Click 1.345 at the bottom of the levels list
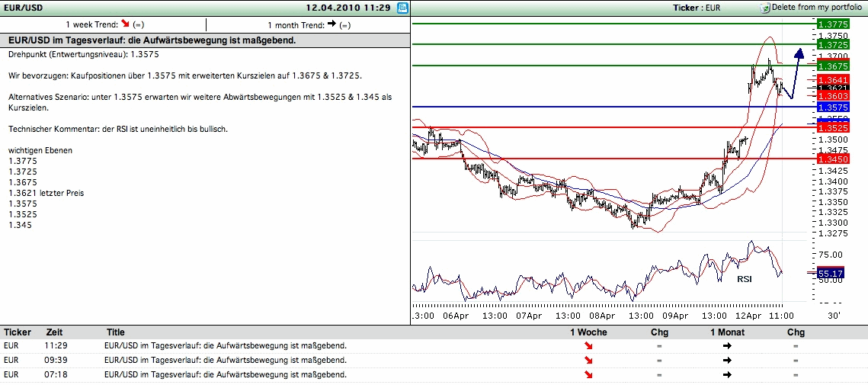This screenshot has width=868, height=385. [x=20, y=225]
